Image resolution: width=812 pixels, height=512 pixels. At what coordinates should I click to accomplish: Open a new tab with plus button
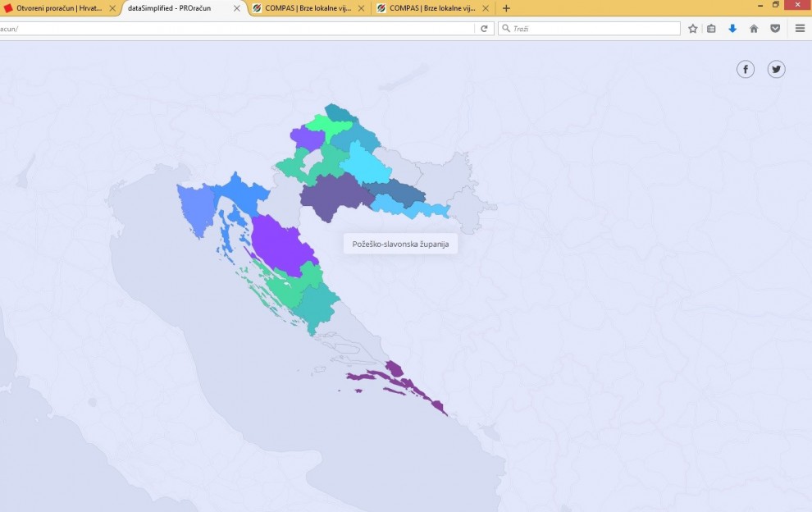click(x=506, y=8)
